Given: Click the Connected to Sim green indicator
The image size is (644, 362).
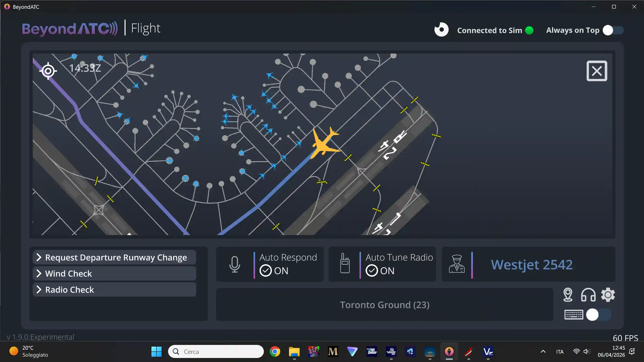Looking at the screenshot, I should point(529,30).
